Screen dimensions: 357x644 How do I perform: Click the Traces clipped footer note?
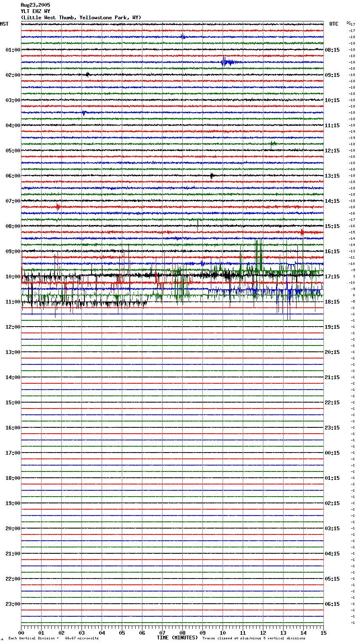(x=254, y=639)
